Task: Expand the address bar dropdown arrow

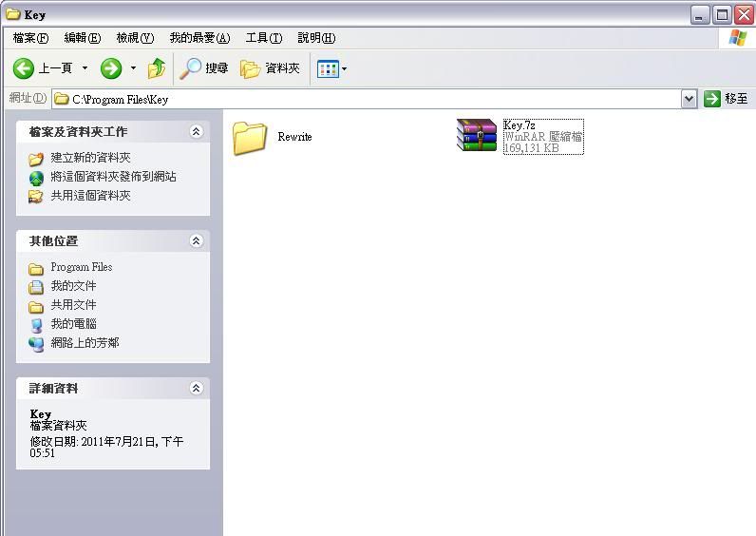Action: point(690,99)
